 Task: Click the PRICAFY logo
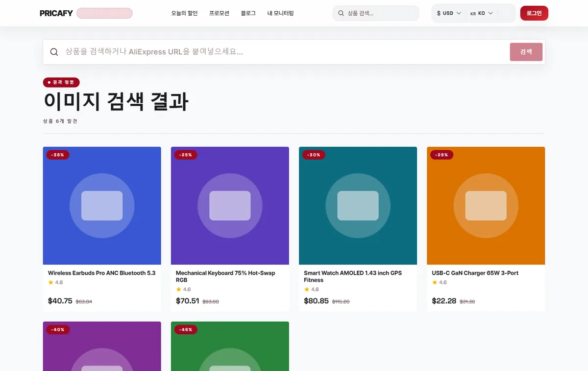(x=56, y=13)
